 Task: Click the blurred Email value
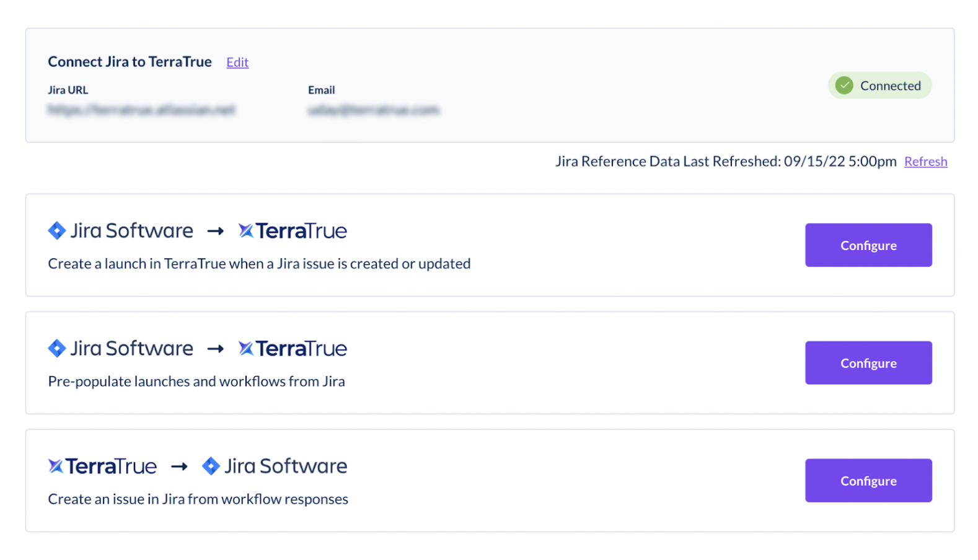pos(374,110)
